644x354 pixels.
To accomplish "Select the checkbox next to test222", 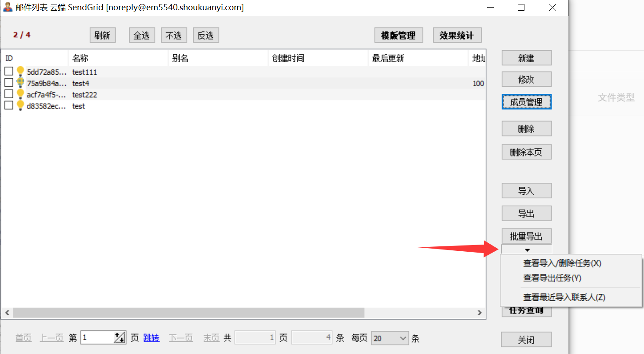I will [9, 94].
